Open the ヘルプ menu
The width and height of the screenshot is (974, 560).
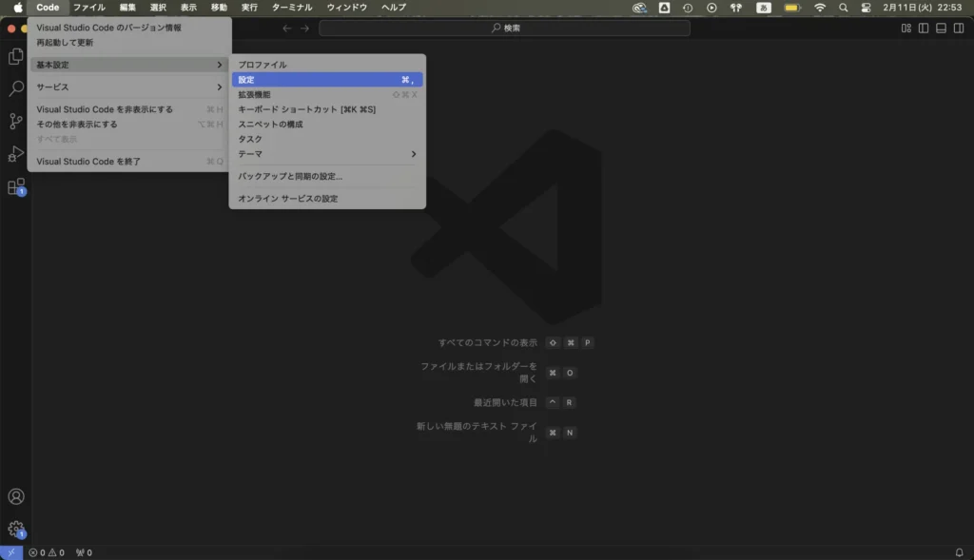pyautogui.click(x=392, y=8)
